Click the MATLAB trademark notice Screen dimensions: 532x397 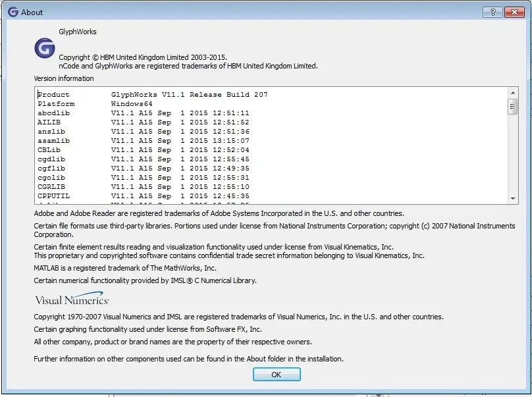coord(125,268)
